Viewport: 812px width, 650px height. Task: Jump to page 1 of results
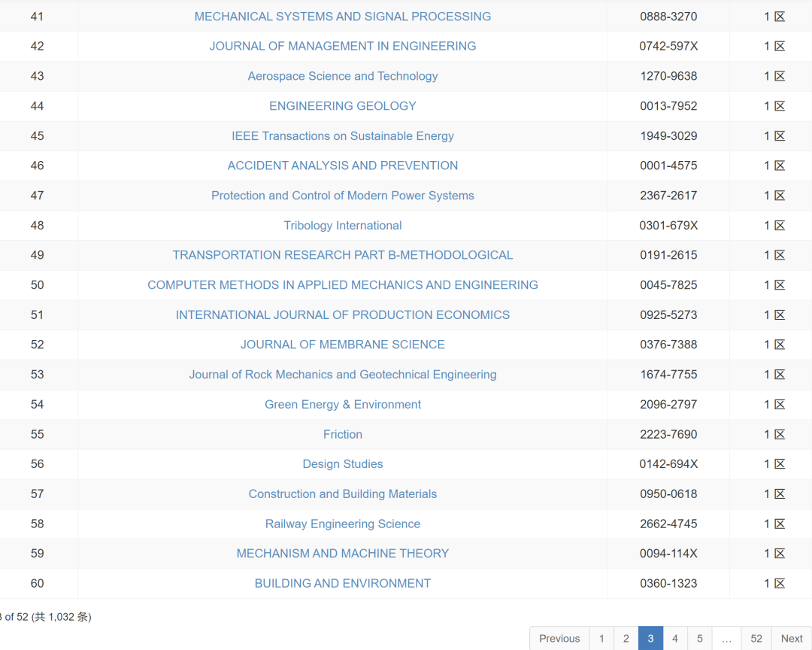601,639
